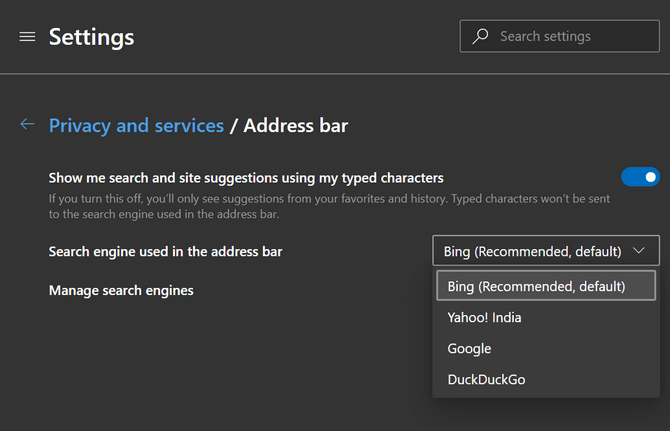670x431 pixels.
Task: Choose Google as the search engine
Action: click(546, 349)
